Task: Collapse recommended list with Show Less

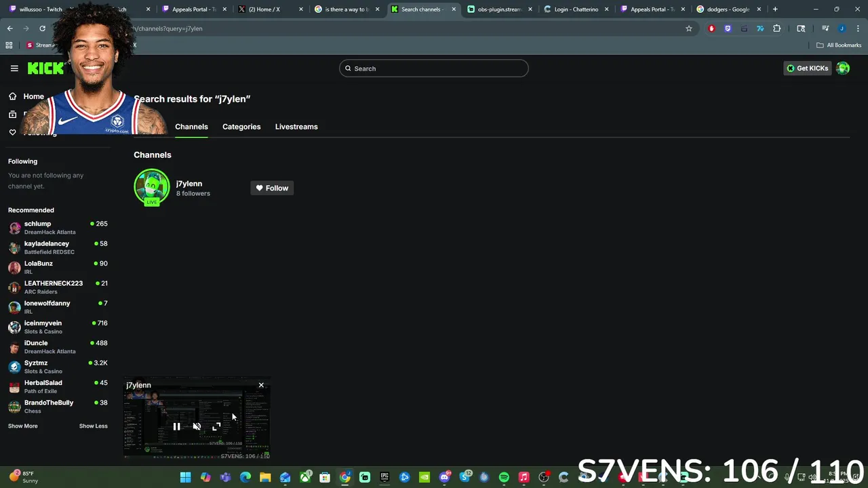Action: pos(94,426)
